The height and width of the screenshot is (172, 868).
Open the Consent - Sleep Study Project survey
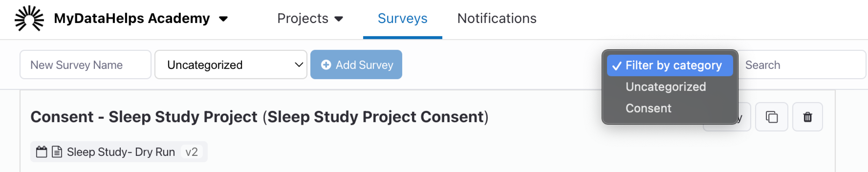pos(259,117)
